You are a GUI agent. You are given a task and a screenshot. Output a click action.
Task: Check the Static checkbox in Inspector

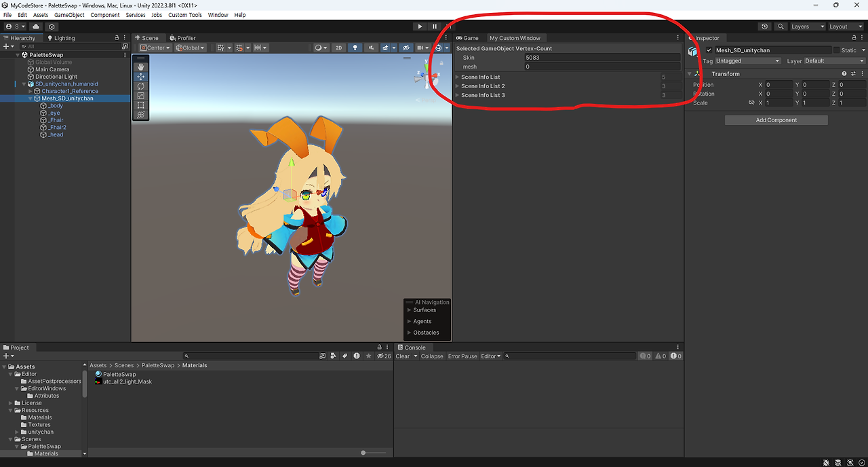(836, 50)
